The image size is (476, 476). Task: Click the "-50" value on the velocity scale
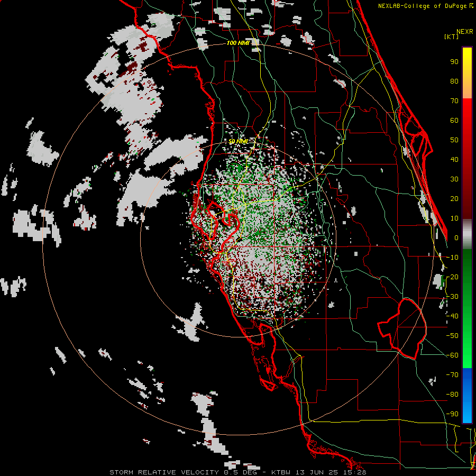pyautogui.click(x=452, y=336)
